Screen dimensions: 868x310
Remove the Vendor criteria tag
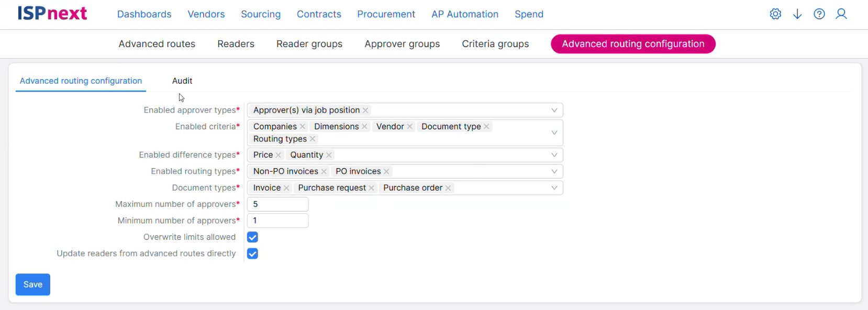pos(410,127)
